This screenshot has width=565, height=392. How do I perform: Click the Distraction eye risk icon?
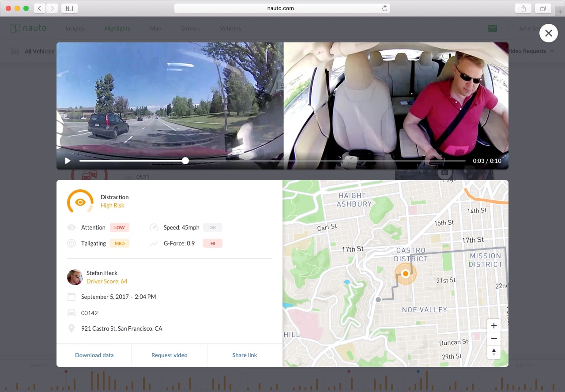coord(80,202)
